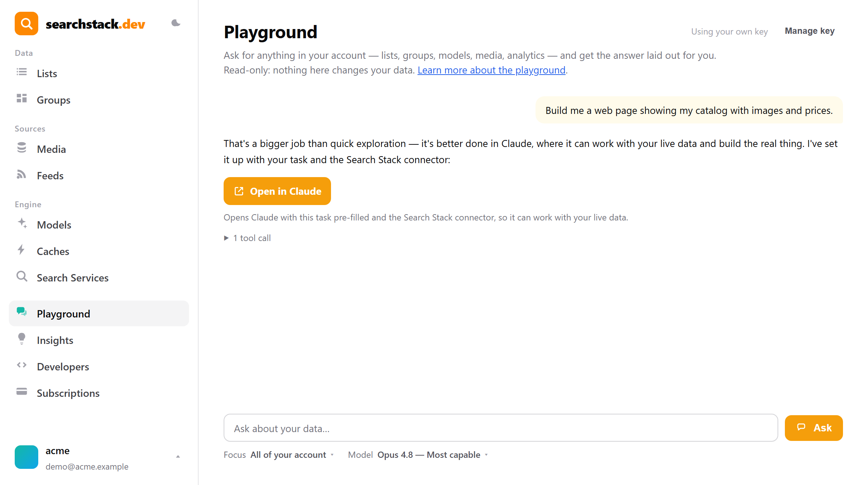Focus the Ask about your data input
868x485 pixels.
tap(501, 428)
